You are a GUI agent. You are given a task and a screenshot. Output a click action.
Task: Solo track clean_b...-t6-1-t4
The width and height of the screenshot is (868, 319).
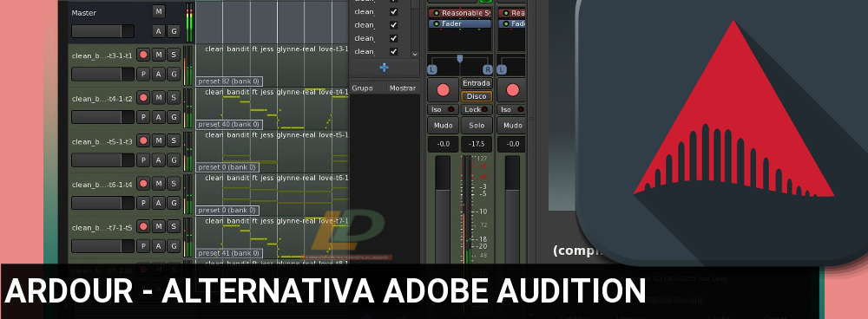[174, 184]
